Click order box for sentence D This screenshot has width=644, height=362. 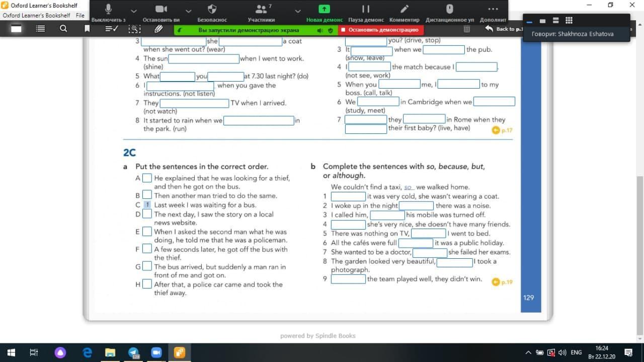tap(147, 213)
